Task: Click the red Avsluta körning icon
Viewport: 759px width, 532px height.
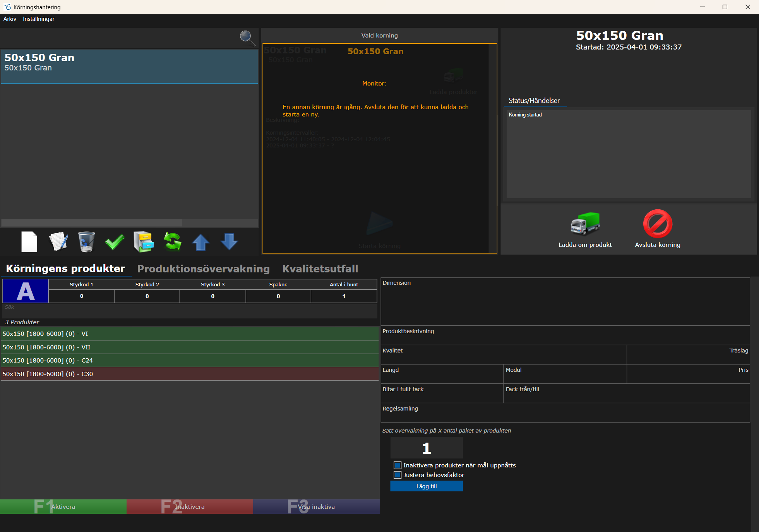Action: (658, 224)
